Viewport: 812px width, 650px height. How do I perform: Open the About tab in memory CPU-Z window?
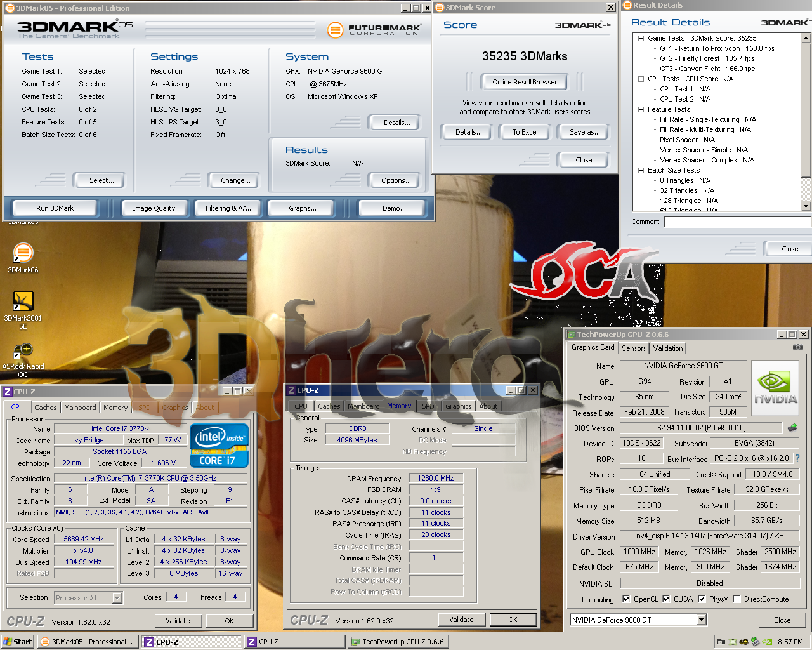[488, 406]
